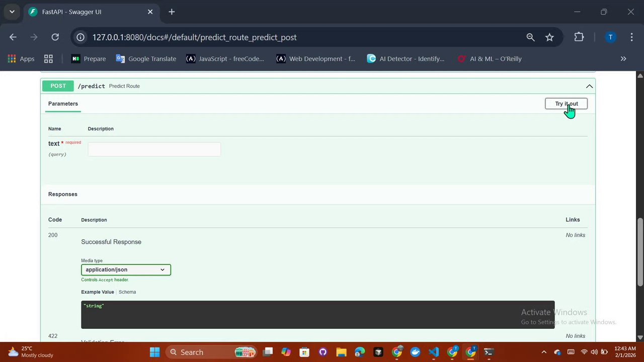Open GitHub Desktop from the taskbar

pyautogui.click(x=323, y=352)
